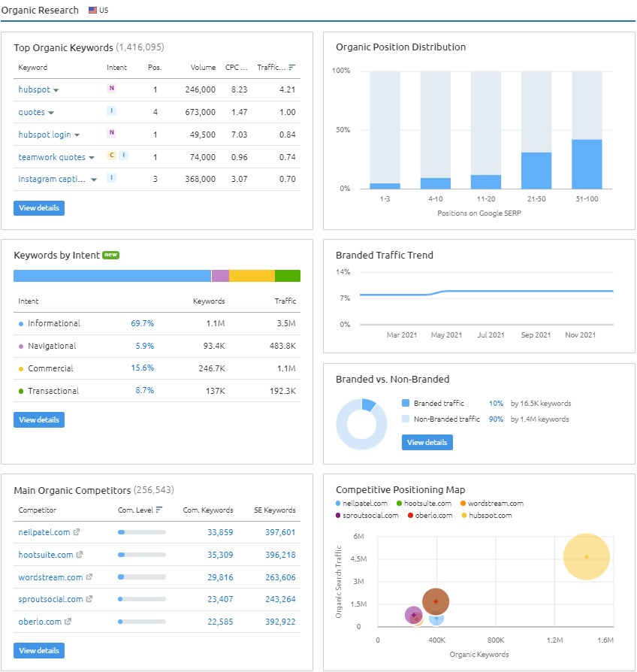Image resolution: width=637 pixels, height=672 pixels.
Task: Click the Commercial intent badge for teamwork quotes
Action: (x=111, y=155)
